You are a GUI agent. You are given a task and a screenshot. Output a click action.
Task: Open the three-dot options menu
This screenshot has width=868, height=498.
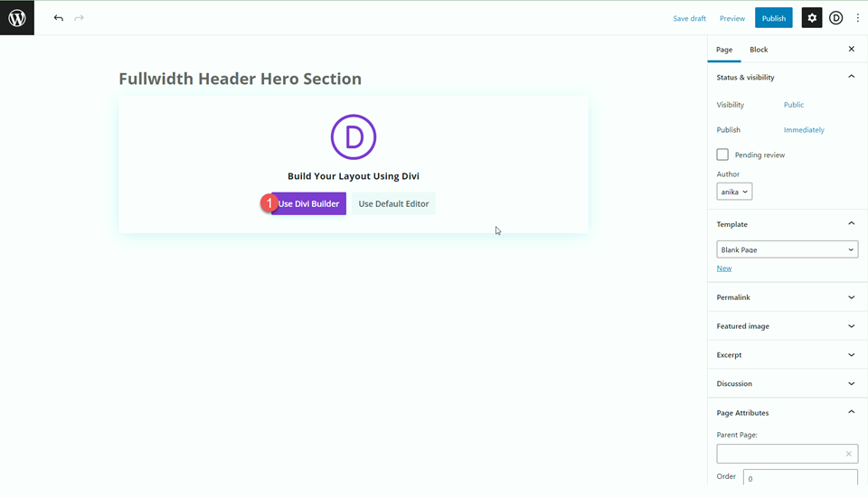tap(857, 18)
